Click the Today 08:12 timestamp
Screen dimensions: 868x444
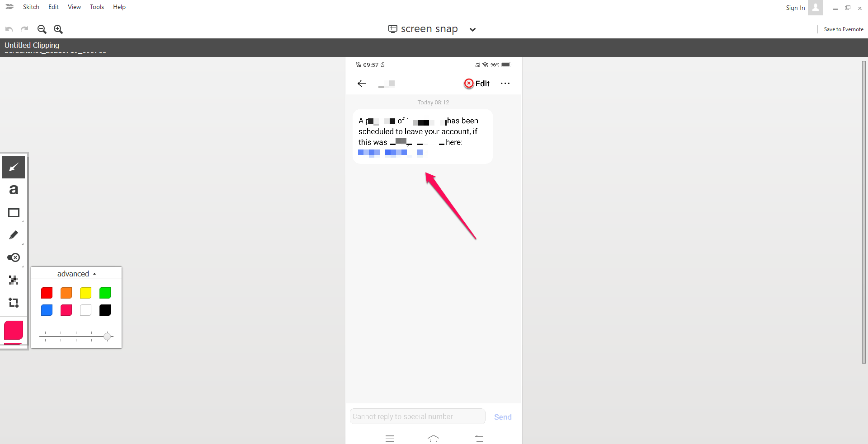(x=433, y=103)
